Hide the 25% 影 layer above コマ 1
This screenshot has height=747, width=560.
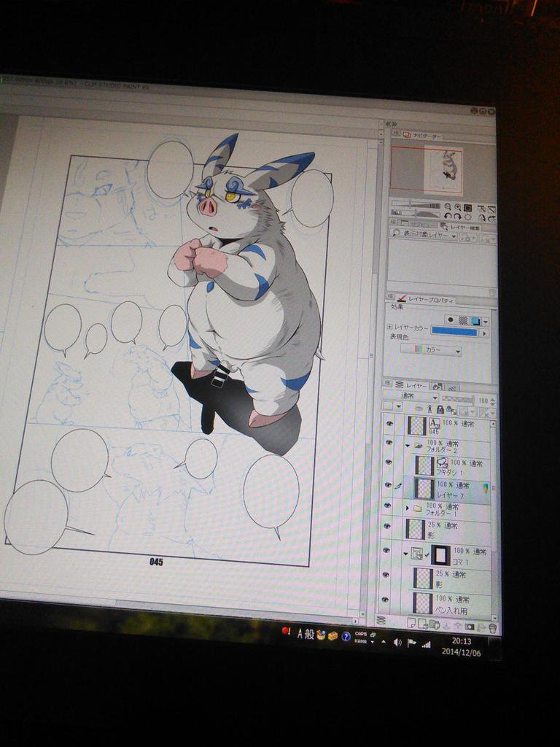(386, 527)
